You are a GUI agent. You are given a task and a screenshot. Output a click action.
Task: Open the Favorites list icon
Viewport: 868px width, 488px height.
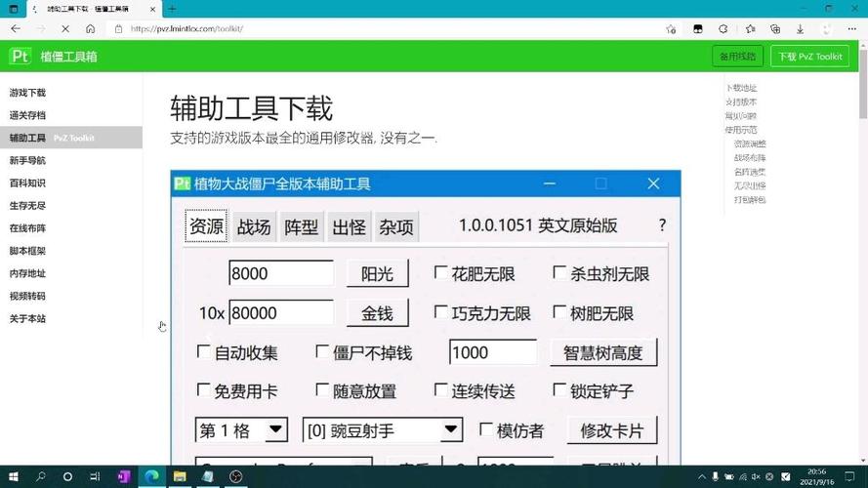[750, 28]
